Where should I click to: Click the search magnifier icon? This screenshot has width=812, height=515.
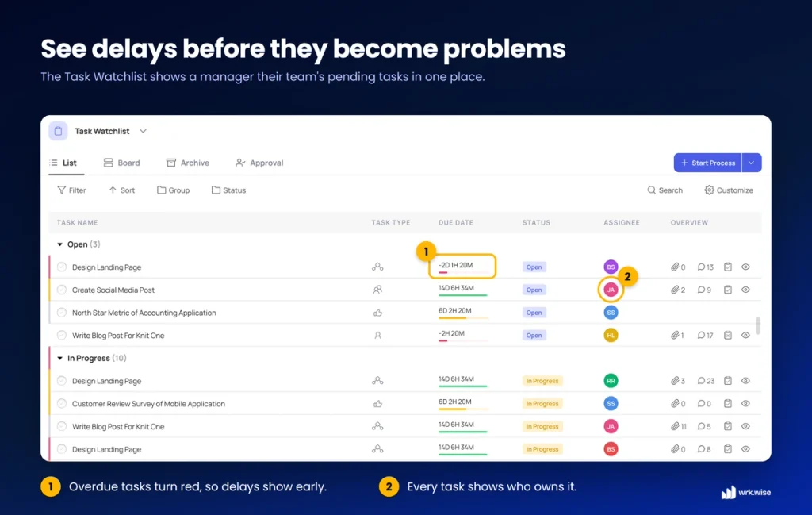tap(652, 190)
